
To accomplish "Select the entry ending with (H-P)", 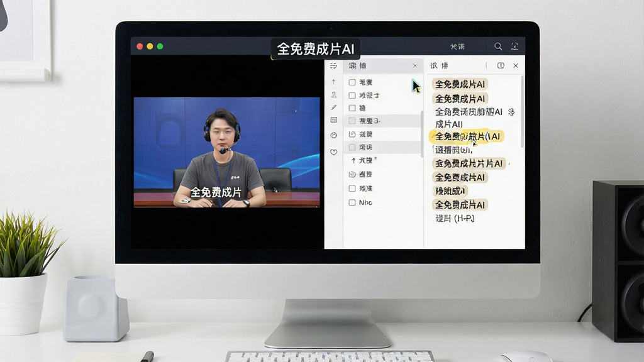I will [455, 219].
